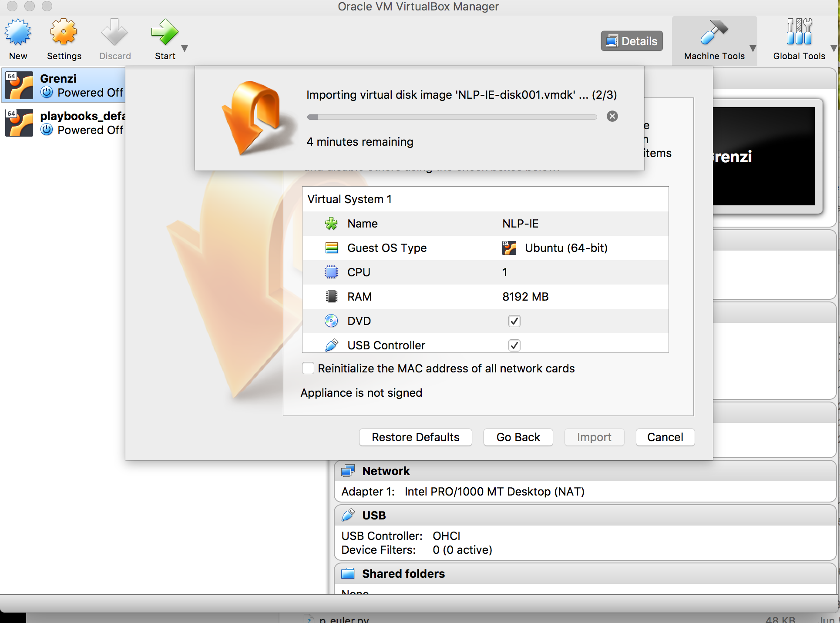This screenshot has width=840, height=623.
Task: Click the USB Controller plug icon in appliance list
Action: click(331, 345)
